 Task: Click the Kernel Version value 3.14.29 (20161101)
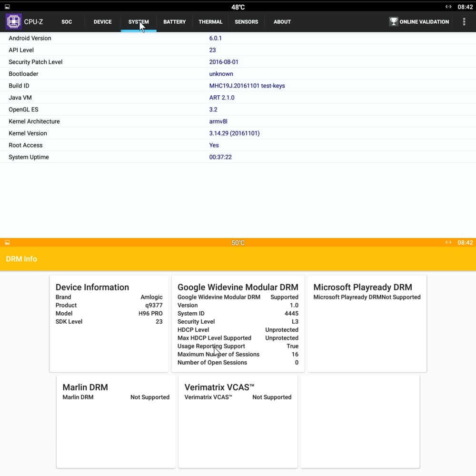pos(234,133)
